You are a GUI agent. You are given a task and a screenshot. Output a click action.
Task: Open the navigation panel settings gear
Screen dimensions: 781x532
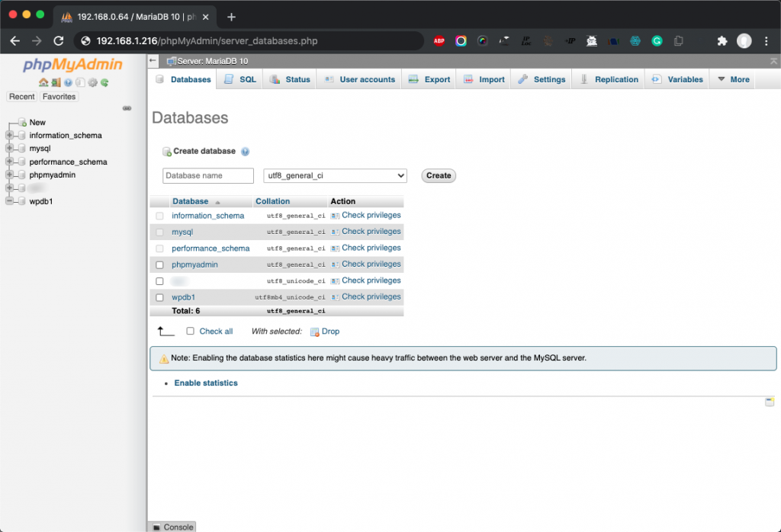[92, 82]
